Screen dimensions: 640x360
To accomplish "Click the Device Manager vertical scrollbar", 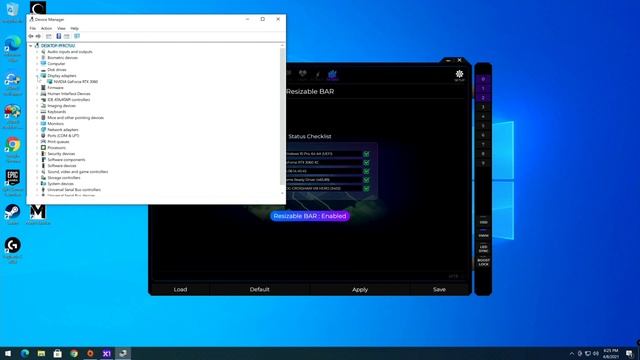I will pyautogui.click(x=282, y=116).
